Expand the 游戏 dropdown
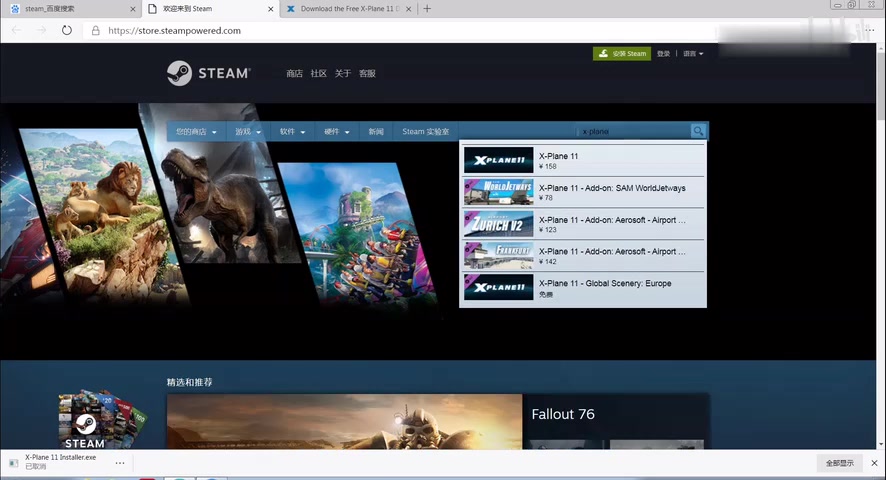 [248, 131]
